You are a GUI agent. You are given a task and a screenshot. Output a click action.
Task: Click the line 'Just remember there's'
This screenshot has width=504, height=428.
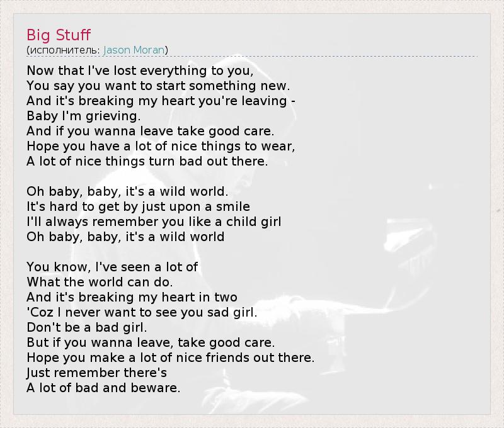[96, 373]
